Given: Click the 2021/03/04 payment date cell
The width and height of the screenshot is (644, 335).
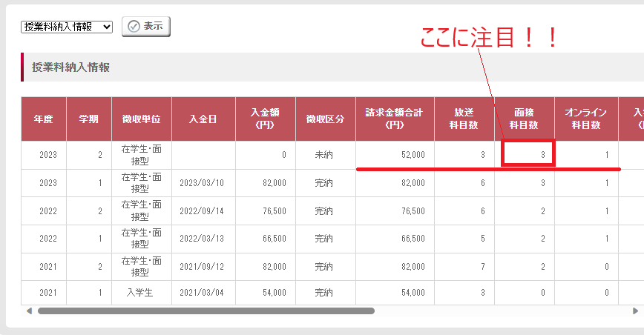Looking at the screenshot, I should click(x=203, y=293).
